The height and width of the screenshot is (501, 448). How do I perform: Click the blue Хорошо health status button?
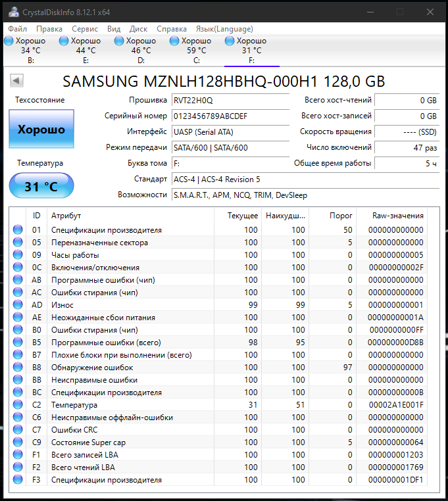click(x=41, y=130)
